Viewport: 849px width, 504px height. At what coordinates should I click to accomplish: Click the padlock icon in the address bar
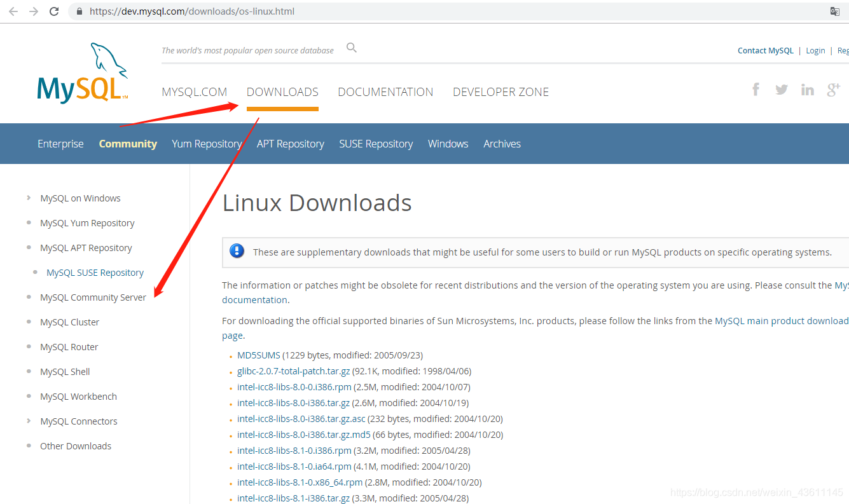point(79,11)
